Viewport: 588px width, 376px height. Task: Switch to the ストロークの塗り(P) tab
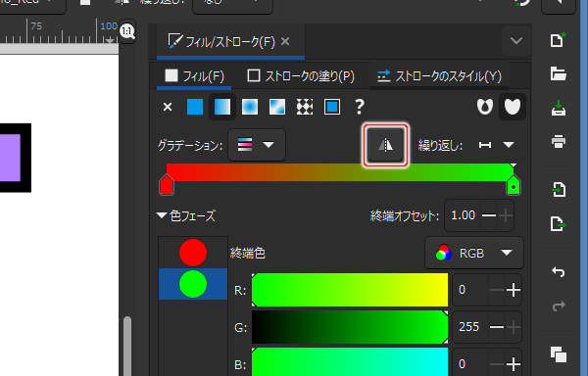pyautogui.click(x=301, y=76)
